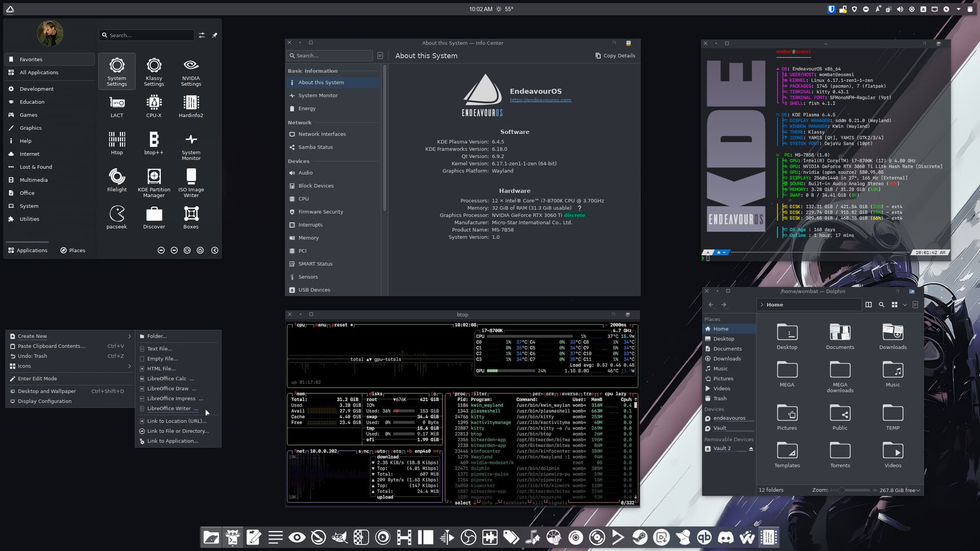
Task: Open KDE Partition Manager icon
Action: 154,180
